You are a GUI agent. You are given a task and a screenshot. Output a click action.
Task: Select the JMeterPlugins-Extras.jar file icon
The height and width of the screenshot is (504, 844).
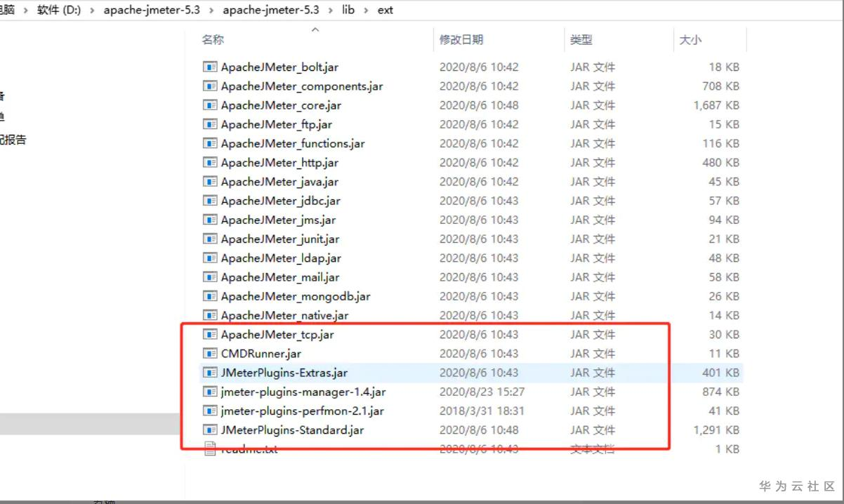(209, 373)
